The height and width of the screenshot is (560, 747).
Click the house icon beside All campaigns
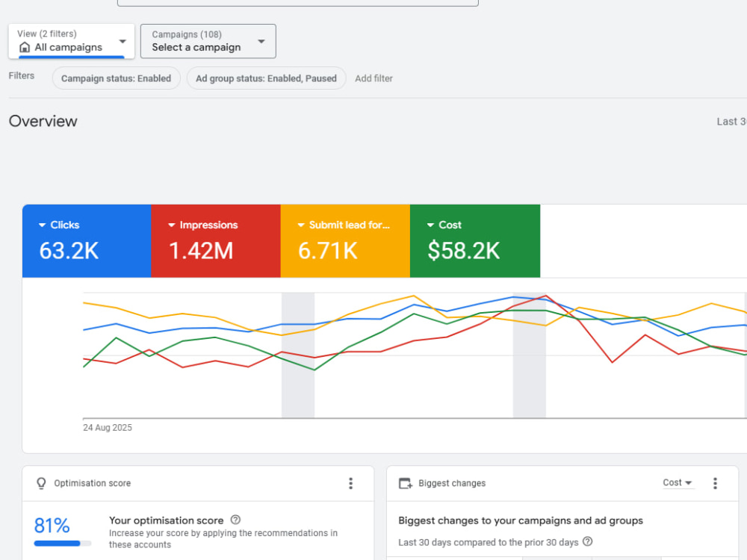(25, 48)
